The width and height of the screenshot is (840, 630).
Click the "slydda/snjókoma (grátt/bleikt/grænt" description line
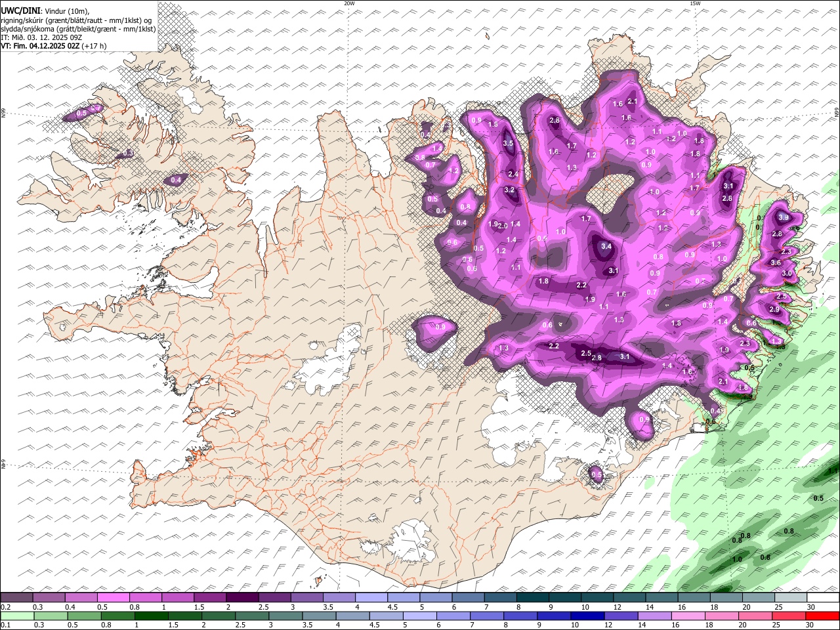pyautogui.click(x=78, y=29)
